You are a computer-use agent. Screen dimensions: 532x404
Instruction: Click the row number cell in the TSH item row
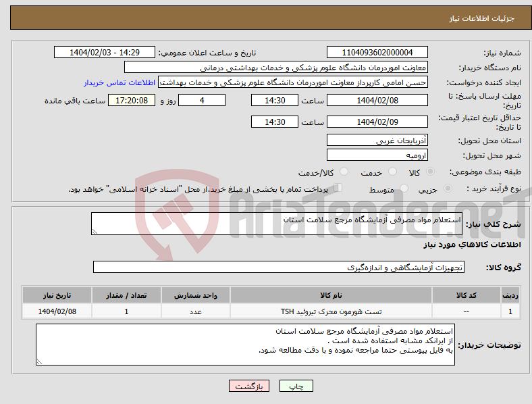pos(510,311)
